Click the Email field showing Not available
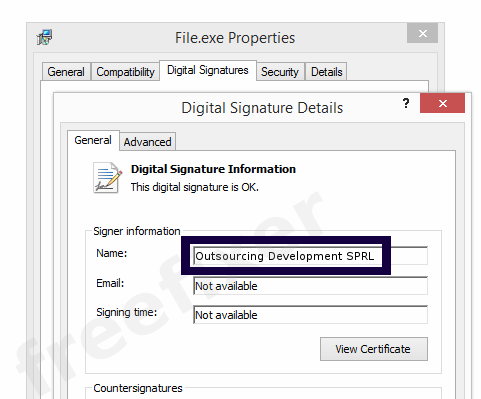Image resolution: width=481 pixels, height=399 pixels. (310, 286)
